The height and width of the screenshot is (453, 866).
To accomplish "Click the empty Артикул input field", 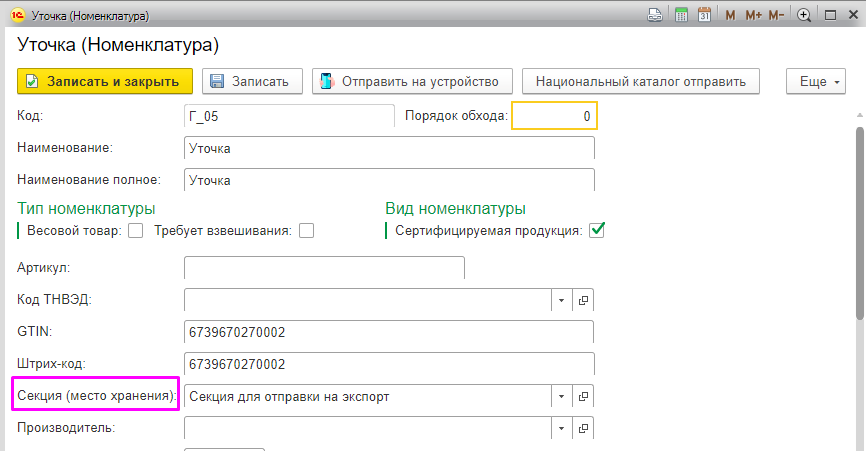I will click(x=324, y=268).
